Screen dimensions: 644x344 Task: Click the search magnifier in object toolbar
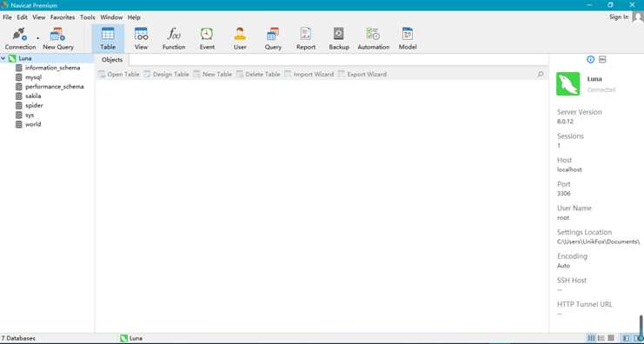click(541, 75)
